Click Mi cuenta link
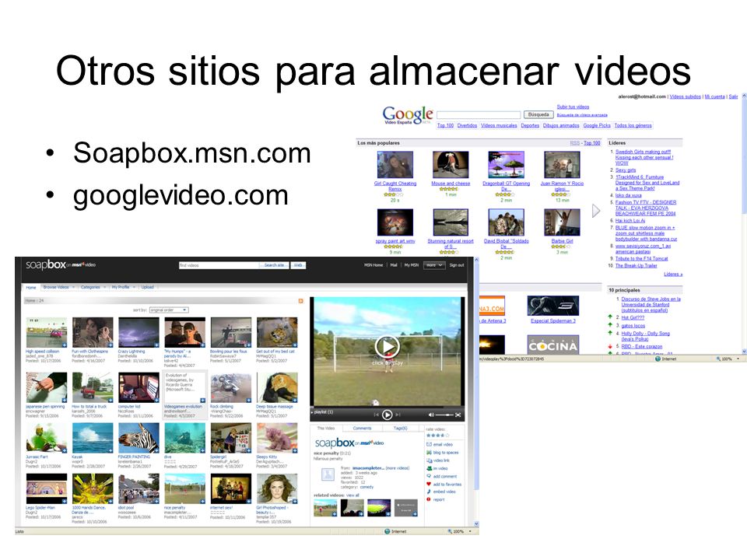 714,96
